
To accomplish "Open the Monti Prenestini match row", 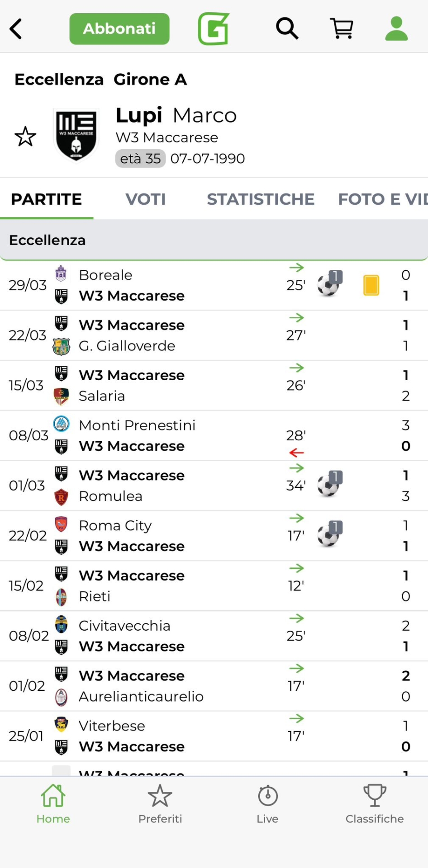I will pos(181,436).
